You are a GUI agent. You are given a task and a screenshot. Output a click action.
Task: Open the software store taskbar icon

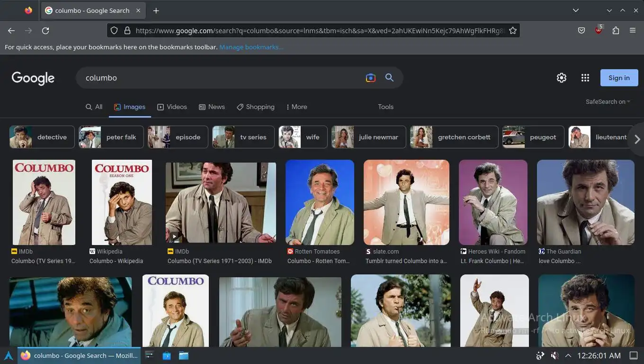(167, 355)
